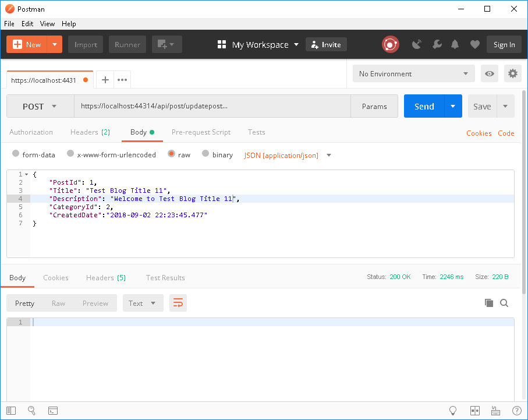Click the sync status icon
The width and height of the screenshot is (528, 420).
click(390, 44)
